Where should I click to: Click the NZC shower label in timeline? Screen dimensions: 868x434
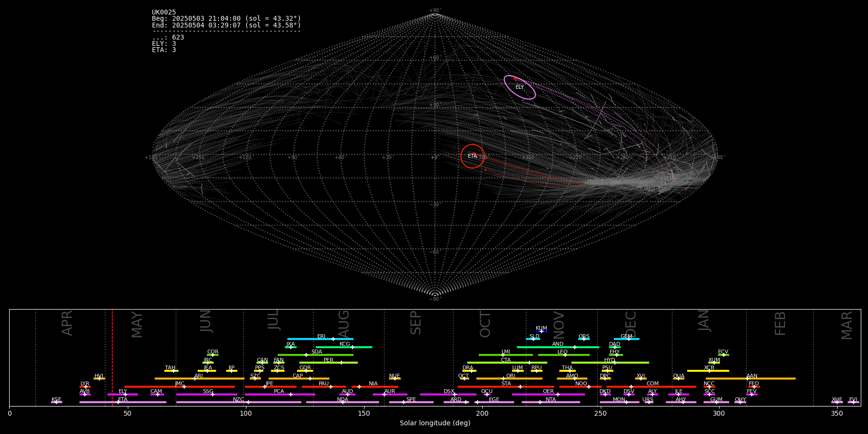pos(239,400)
